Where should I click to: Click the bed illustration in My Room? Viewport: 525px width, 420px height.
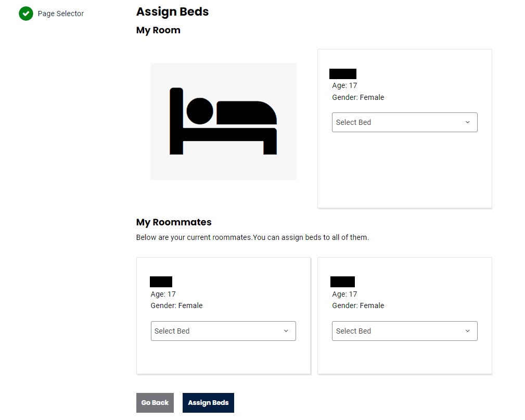tap(223, 121)
